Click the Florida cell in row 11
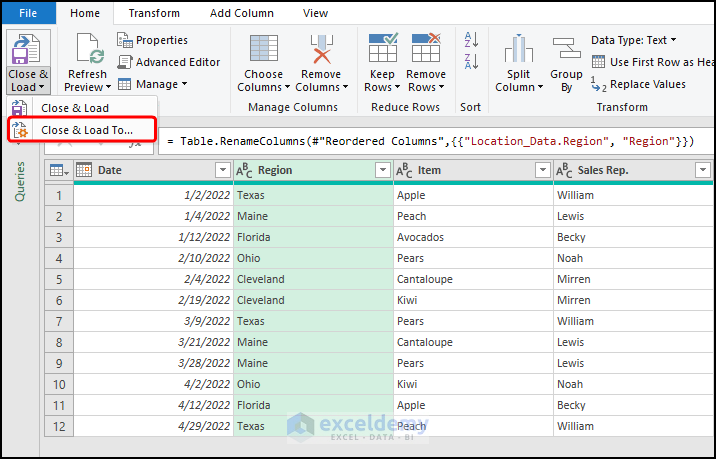 (x=313, y=405)
